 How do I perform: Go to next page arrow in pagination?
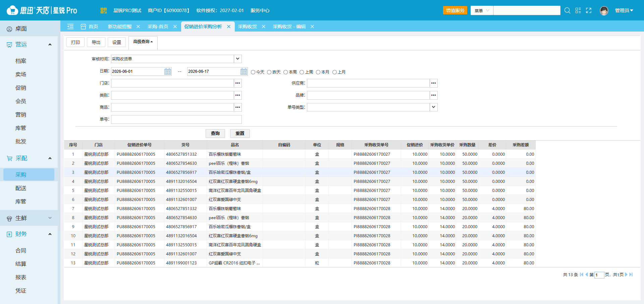pyautogui.click(x=626, y=274)
